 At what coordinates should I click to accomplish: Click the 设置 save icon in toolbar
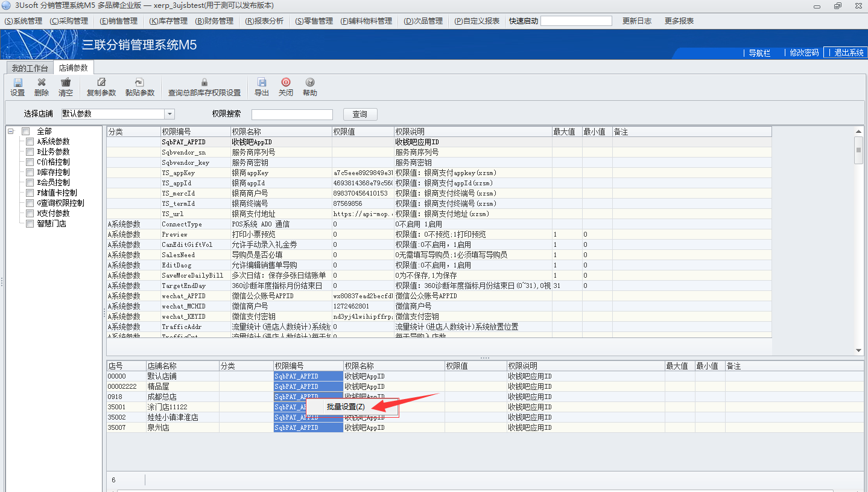click(17, 83)
